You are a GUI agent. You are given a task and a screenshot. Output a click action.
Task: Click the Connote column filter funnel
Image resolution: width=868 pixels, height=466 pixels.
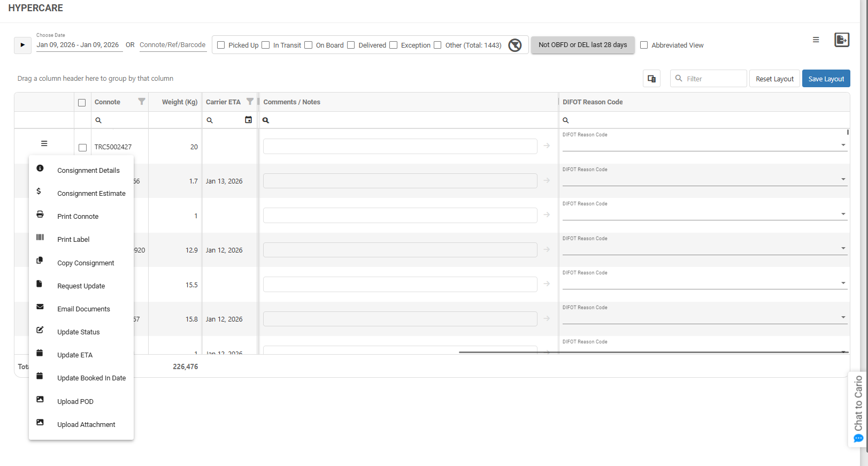142,102
